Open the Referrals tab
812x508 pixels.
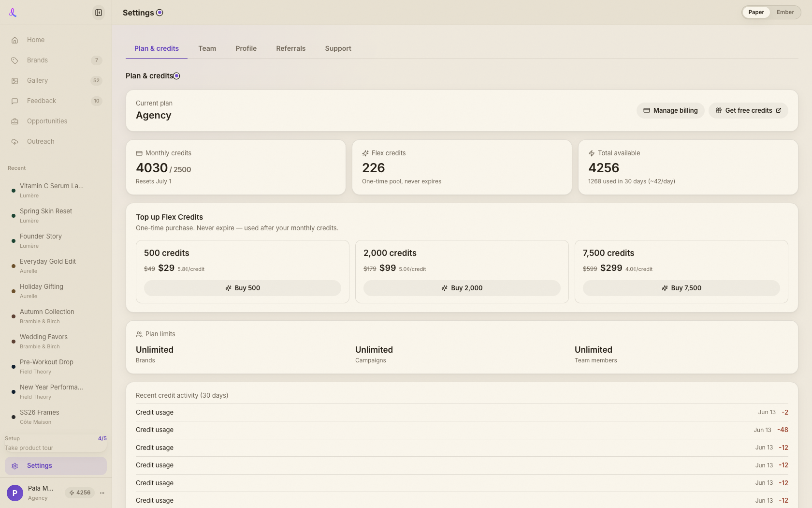[x=291, y=48]
